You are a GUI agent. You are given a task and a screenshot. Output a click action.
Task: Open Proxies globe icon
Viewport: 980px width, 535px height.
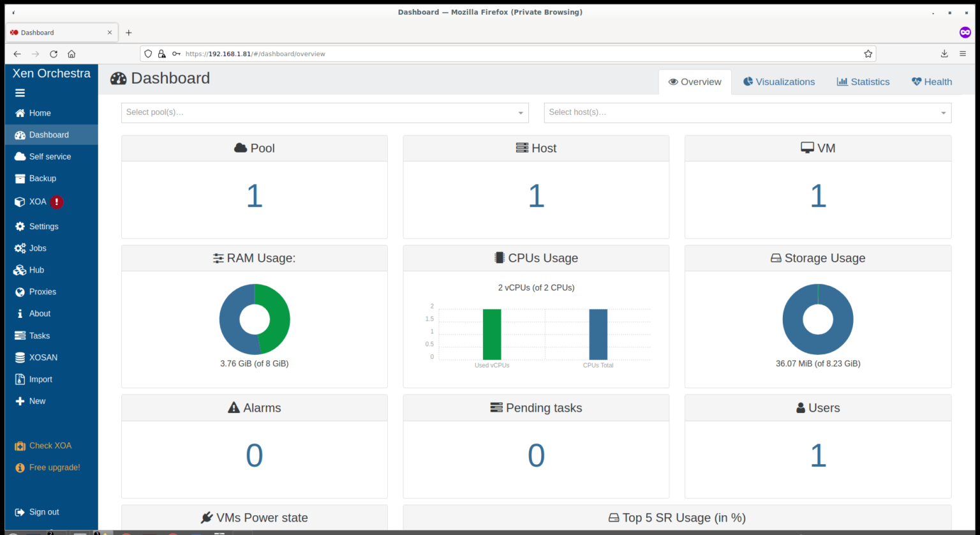pos(20,292)
